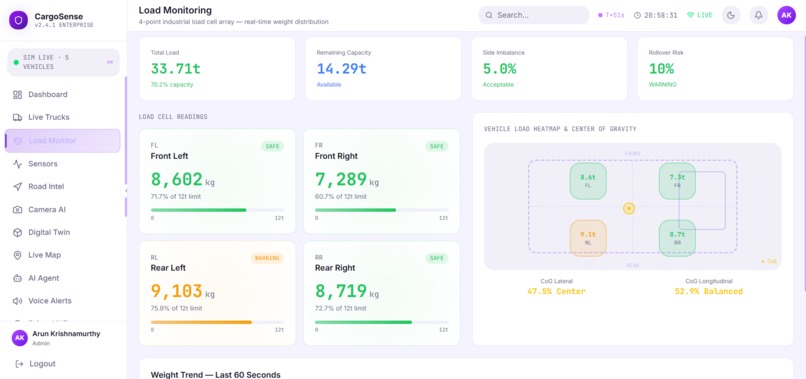Click the 47.5% Center CoG Lateral value
The image size is (806, 379).
coord(556,292)
